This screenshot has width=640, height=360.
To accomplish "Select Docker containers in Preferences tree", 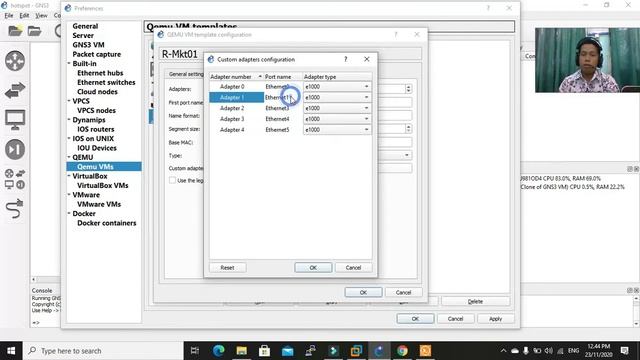I will [107, 223].
